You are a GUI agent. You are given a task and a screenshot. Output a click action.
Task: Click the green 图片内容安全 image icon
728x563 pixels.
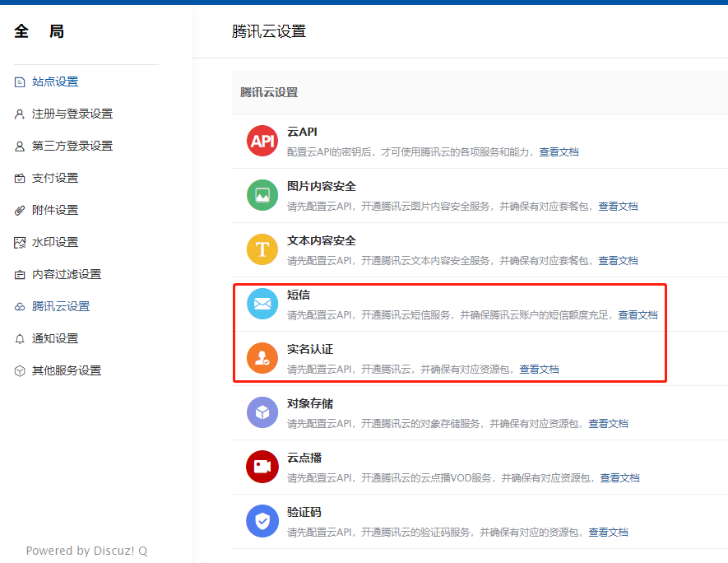click(x=262, y=195)
